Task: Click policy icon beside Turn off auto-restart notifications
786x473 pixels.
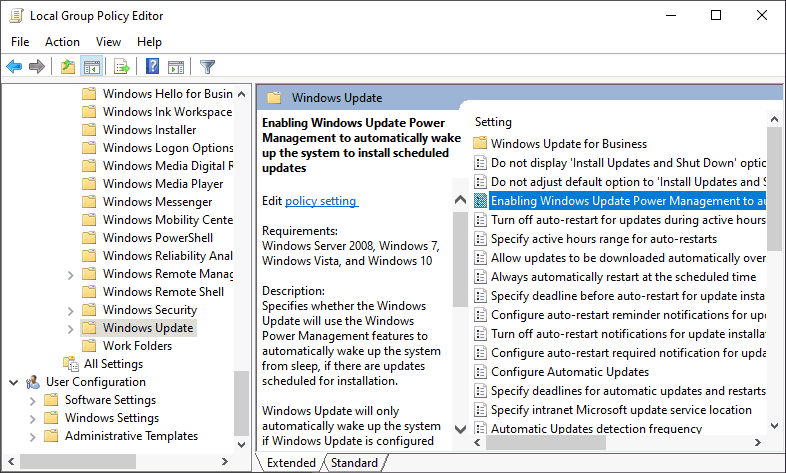Action: 480,334
